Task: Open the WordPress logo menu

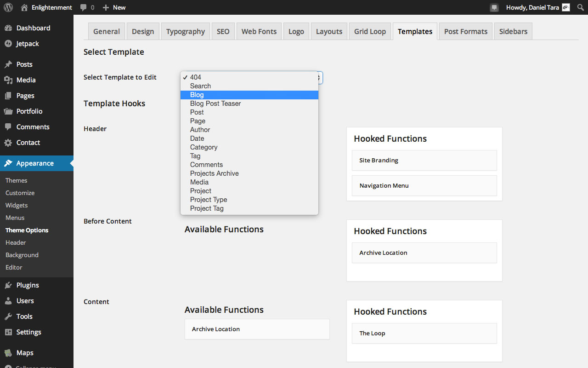Action: (x=8, y=7)
